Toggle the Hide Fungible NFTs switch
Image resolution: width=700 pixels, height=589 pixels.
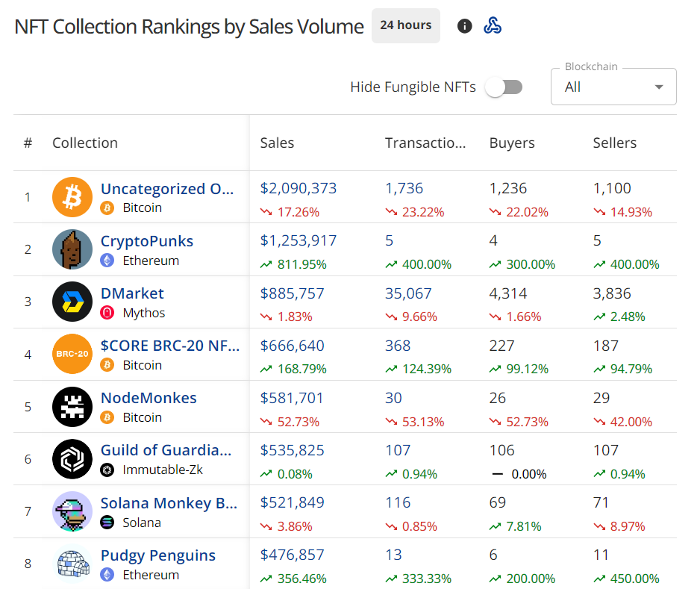pos(504,87)
